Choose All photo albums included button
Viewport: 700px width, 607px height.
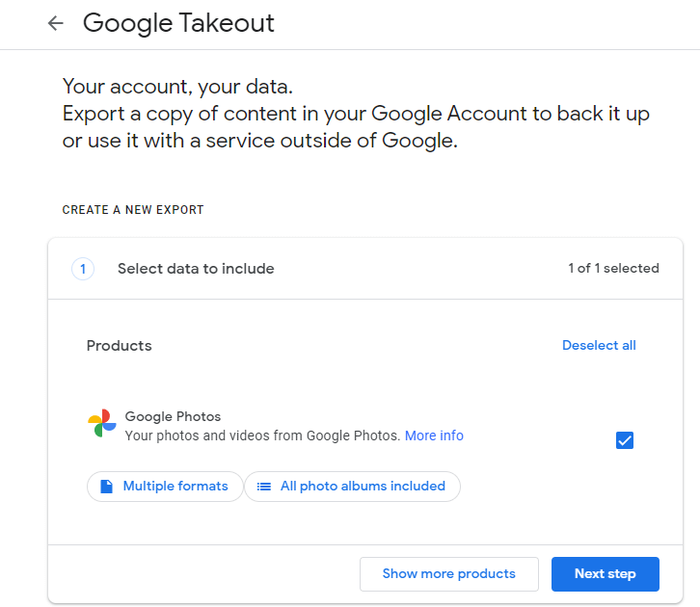(x=352, y=487)
